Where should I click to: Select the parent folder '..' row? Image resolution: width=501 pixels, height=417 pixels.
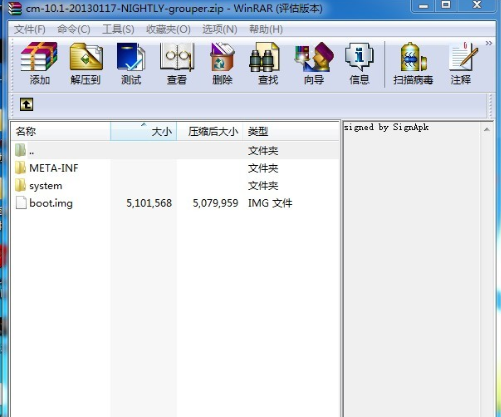[x=175, y=151]
